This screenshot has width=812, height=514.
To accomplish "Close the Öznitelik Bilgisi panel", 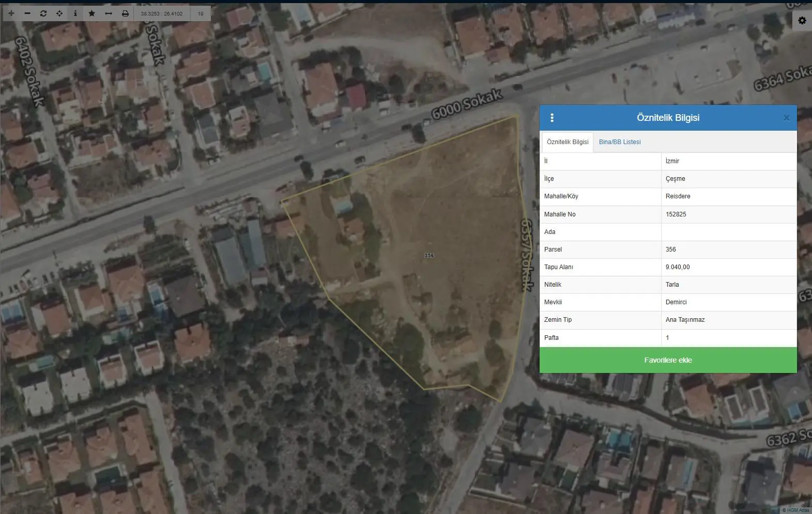I will coord(786,118).
